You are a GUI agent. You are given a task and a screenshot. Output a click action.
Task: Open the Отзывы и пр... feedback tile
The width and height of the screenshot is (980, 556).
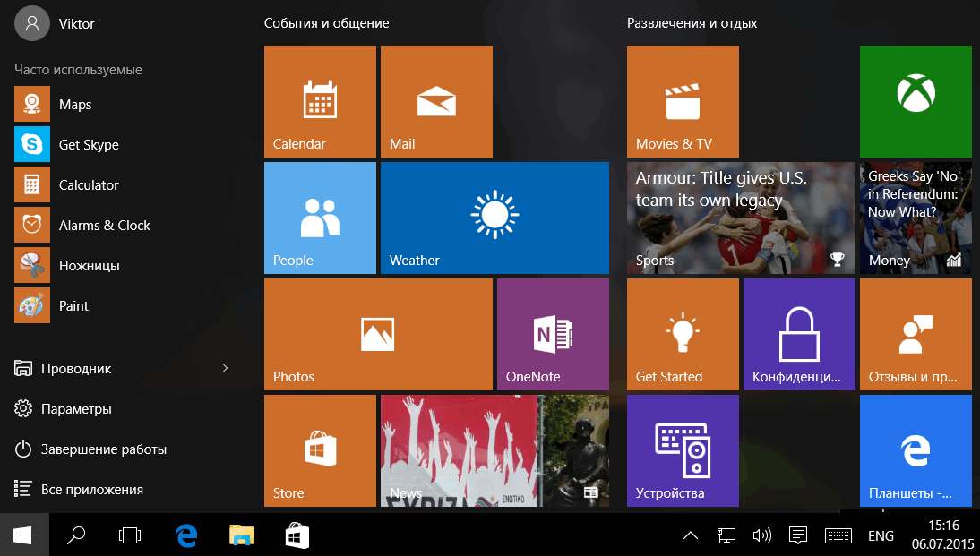coord(916,334)
